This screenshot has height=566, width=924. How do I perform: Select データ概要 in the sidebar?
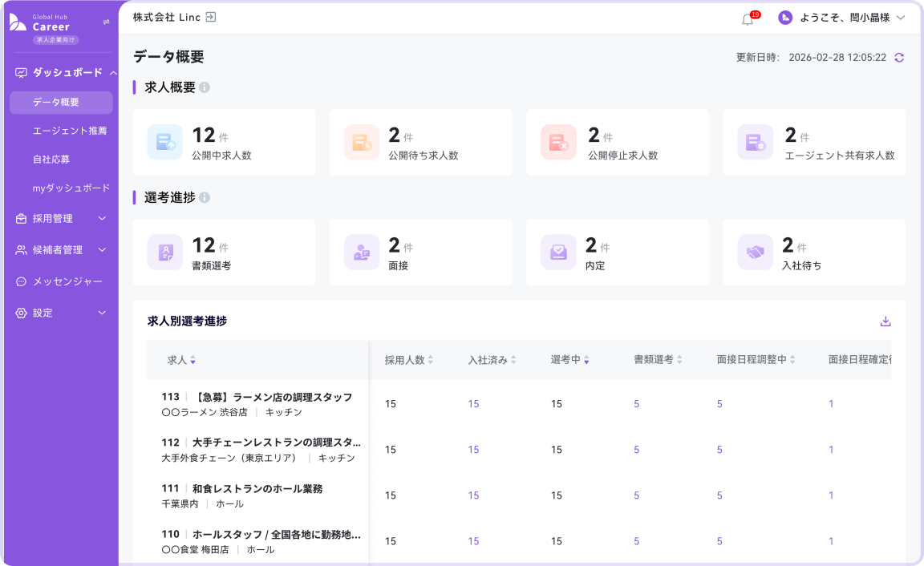[61, 103]
